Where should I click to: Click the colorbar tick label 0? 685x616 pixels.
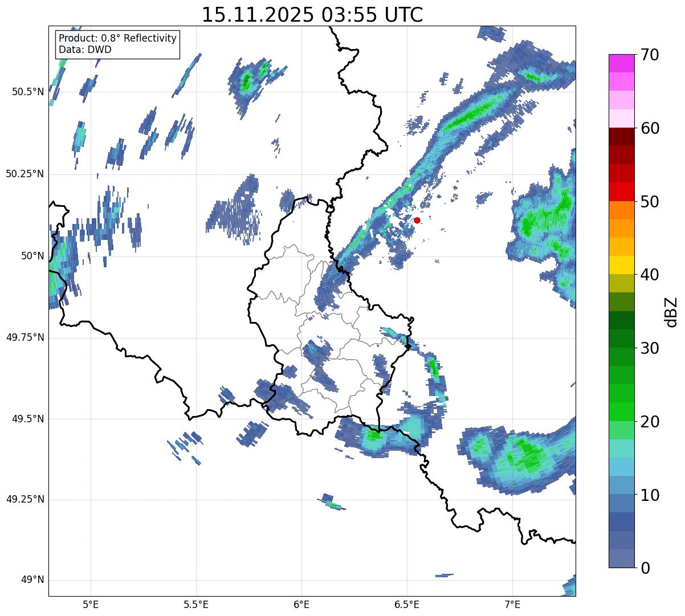(x=645, y=568)
